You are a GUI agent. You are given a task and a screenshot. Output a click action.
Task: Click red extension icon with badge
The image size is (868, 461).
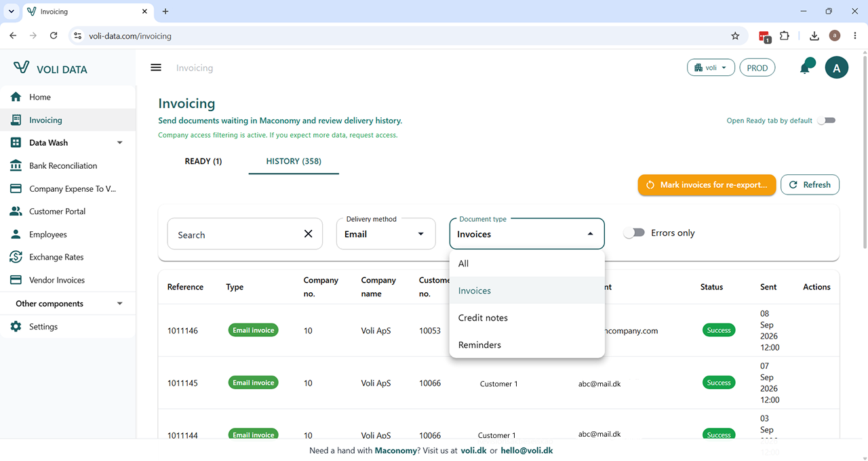click(764, 37)
